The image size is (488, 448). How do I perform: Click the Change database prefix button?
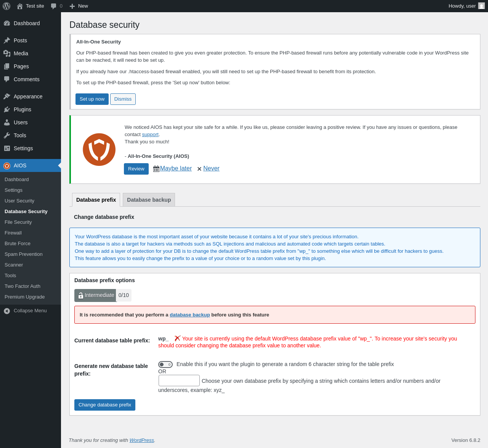(105, 405)
